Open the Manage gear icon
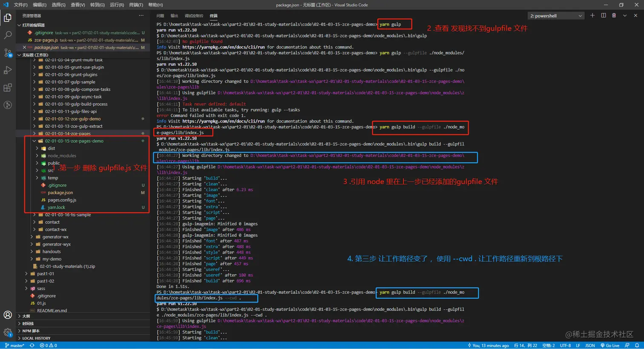Image resolution: width=644 pixels, height=349 pixels. [x=8, y=332]
